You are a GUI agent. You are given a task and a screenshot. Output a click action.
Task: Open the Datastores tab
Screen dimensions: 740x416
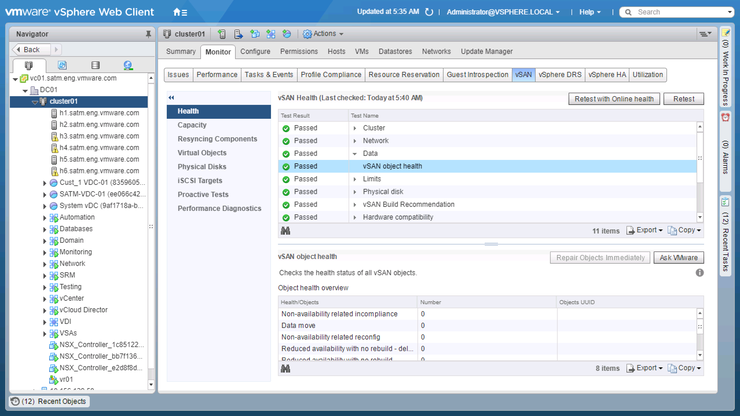(x=395, y=51)
